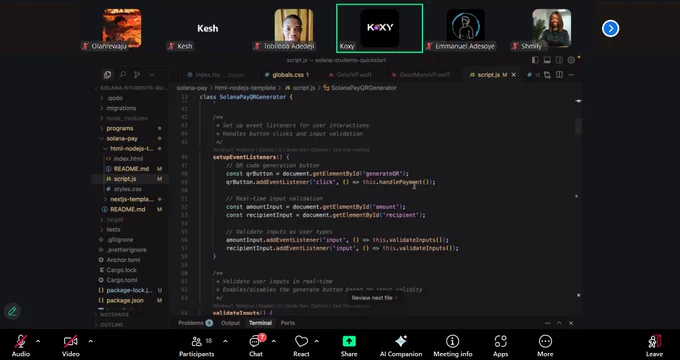Expand the nextjs-template folder
The height and width of the screenshot is (360, 680).
tap(130, 199)
